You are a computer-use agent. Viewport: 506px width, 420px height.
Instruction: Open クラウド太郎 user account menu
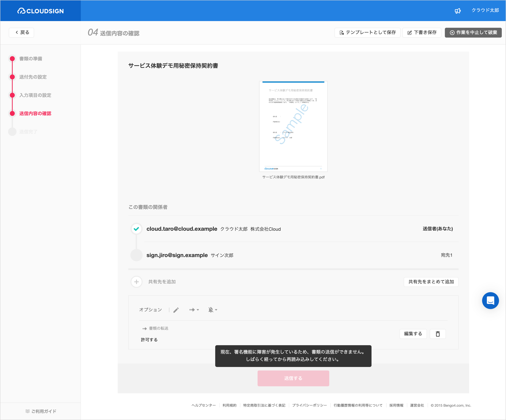[x=485, y=10]
